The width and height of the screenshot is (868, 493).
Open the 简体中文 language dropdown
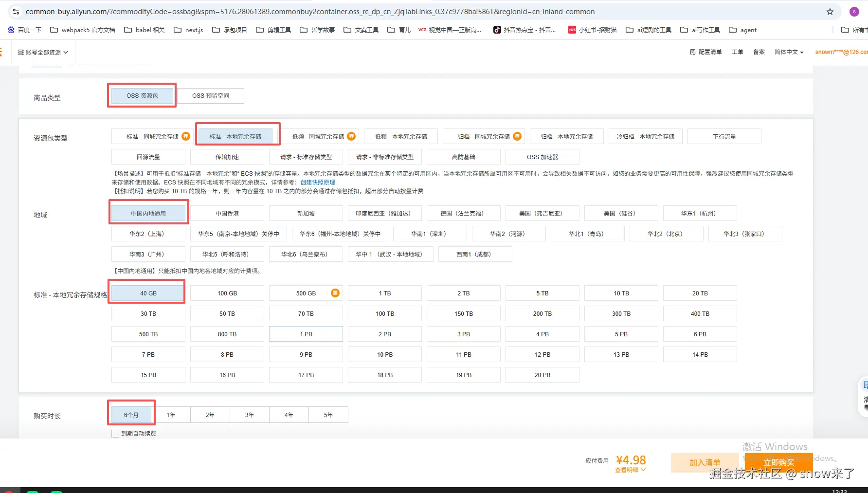tap(789, 52)
